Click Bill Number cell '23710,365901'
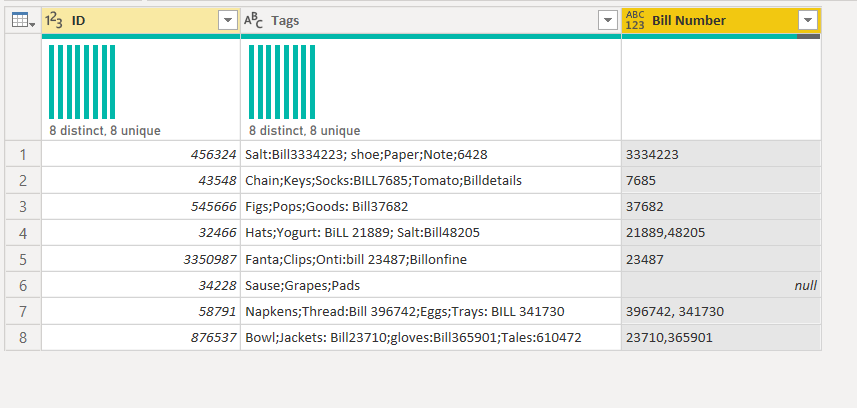Image resolution: width=857 pixels, height=408 pixels. pos(721,337)
